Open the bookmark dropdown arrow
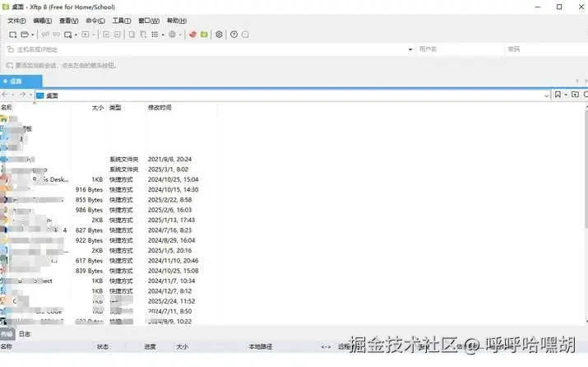The height and width of the screenshot is (367, 588). click(x=566, y=95)
